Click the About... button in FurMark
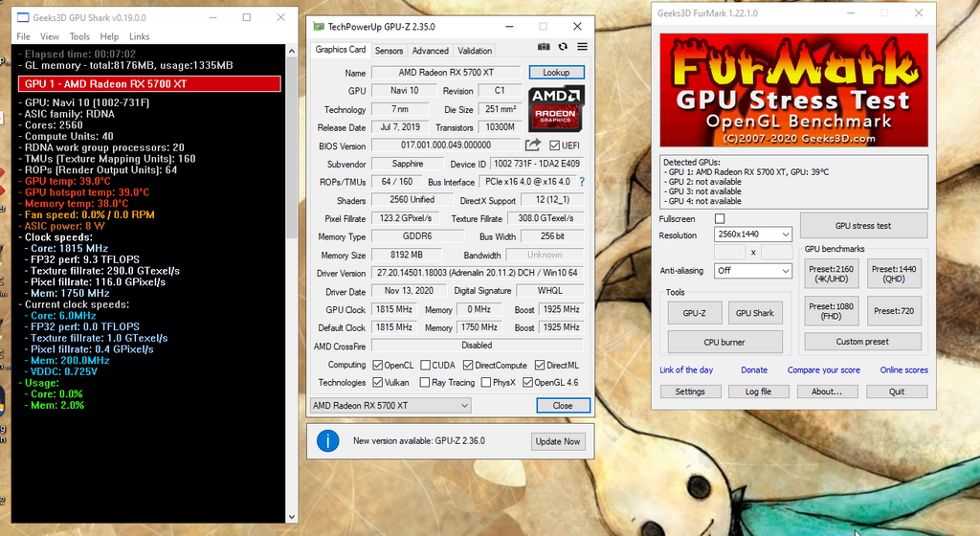980x536 pixels. click(x=826, y=391)
